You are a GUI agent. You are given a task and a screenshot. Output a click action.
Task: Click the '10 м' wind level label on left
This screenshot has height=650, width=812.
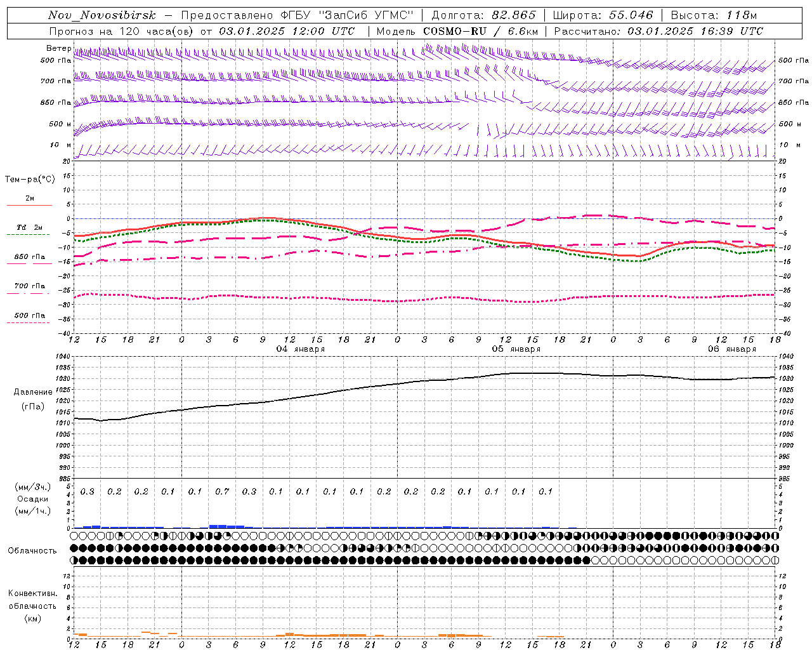click(x=61, y=145)
